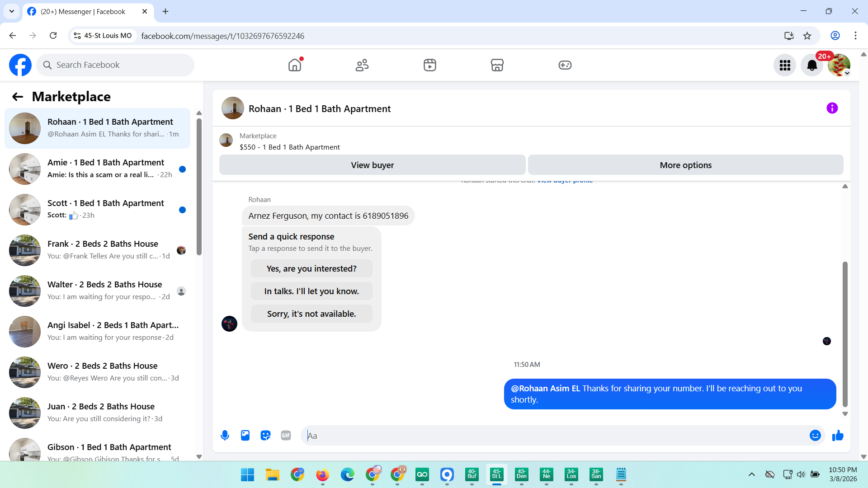The width and height of the screenshot is (868, 488).
Task: Open account profile dropdown menu
Action: pyautogui.click(x=839, y=66)
